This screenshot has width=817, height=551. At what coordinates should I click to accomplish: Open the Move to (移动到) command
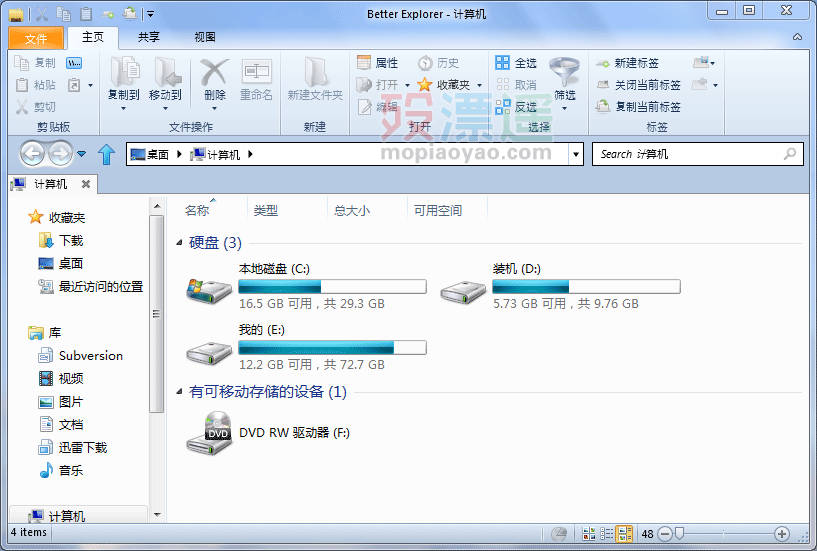pyautogui.click(x=165, y=83)
